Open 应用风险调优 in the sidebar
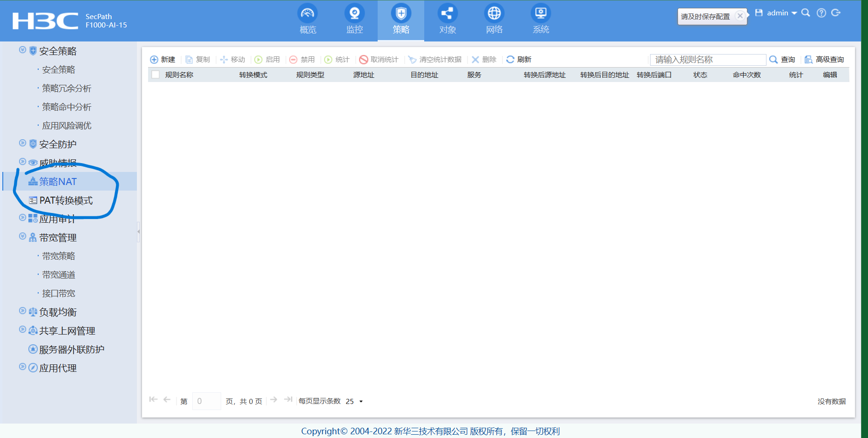Image resolution: width=868 pixels, height=438 pixels. (67, 126)
